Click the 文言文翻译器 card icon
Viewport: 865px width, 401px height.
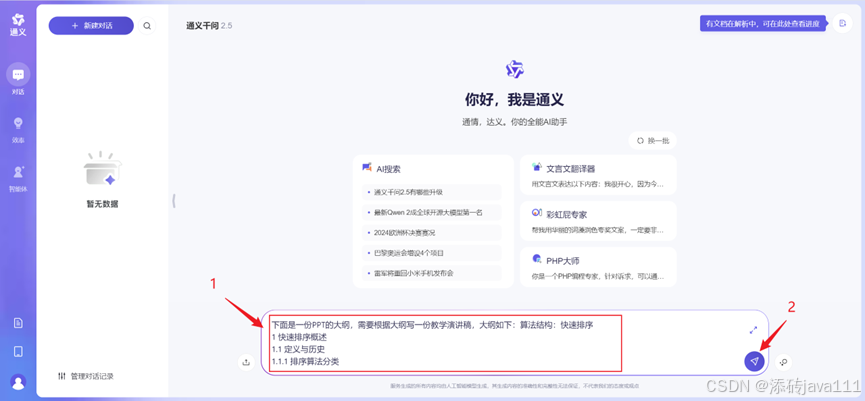(537, 167)
